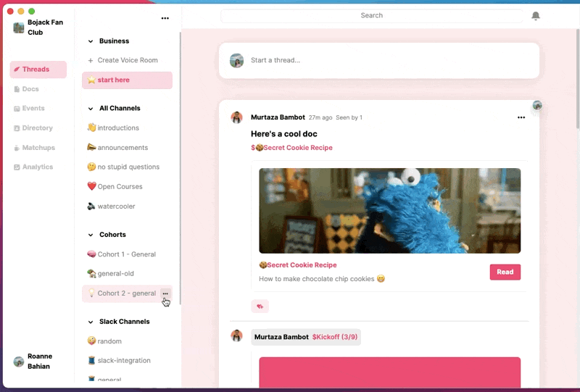This screenshot has height=392, width=580.
Task: Click Create Voice Room
Action: 127,61
